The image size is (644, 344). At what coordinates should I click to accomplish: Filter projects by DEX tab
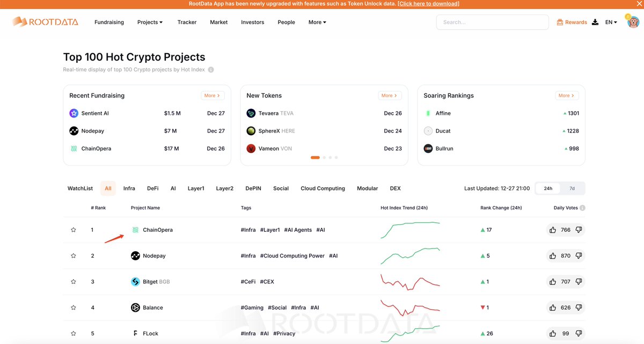tap(395, 188)
